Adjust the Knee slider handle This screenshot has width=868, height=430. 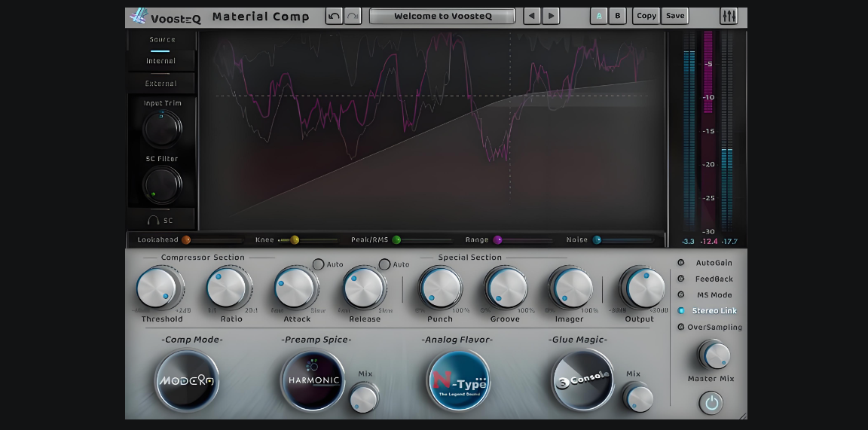point(295,239)
